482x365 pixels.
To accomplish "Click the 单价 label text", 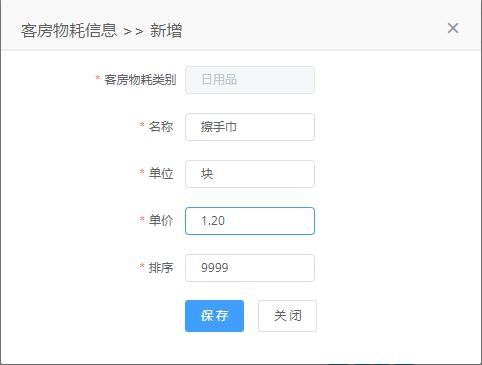I will click(161, 221).
